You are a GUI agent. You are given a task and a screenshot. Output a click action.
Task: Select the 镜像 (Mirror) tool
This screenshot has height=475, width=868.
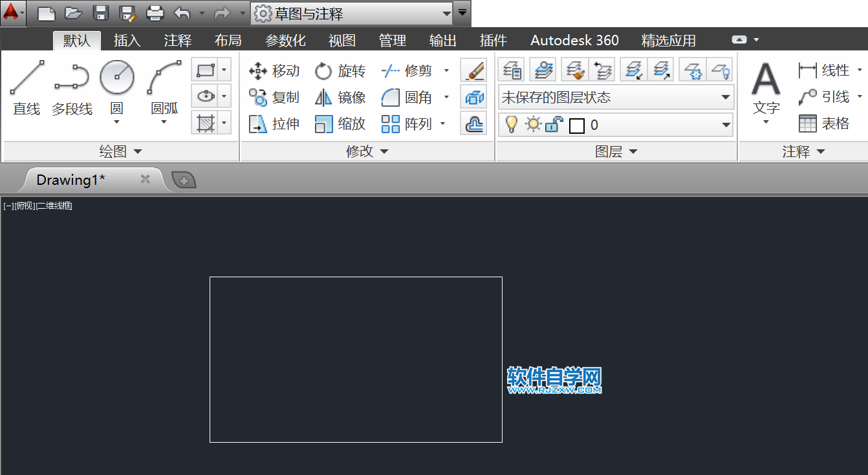tap(340, 98)
